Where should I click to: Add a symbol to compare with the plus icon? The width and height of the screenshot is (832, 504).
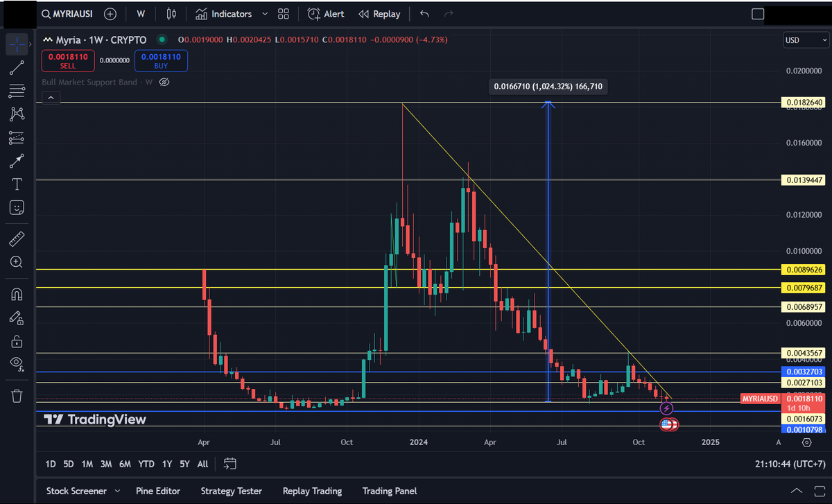(x=110, y=14)
